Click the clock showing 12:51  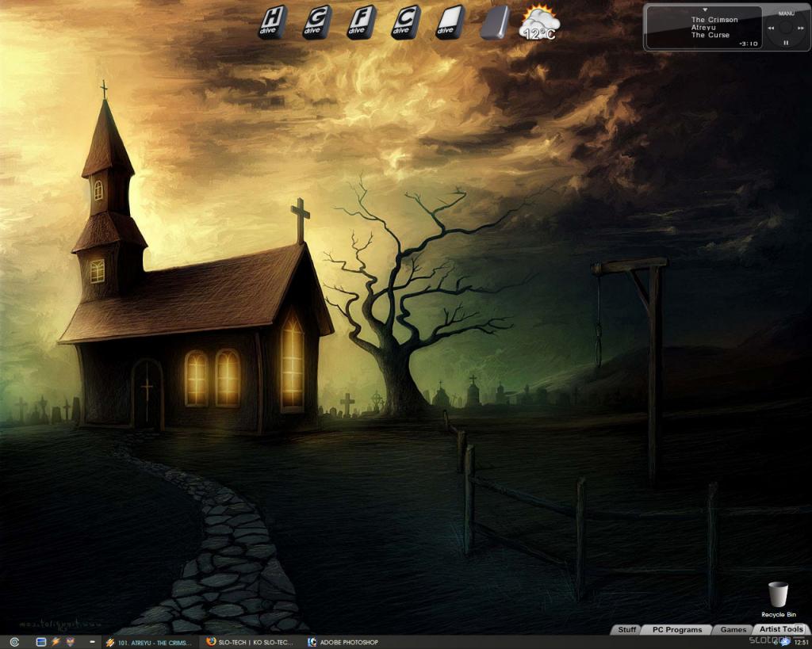tap(801, 643)
